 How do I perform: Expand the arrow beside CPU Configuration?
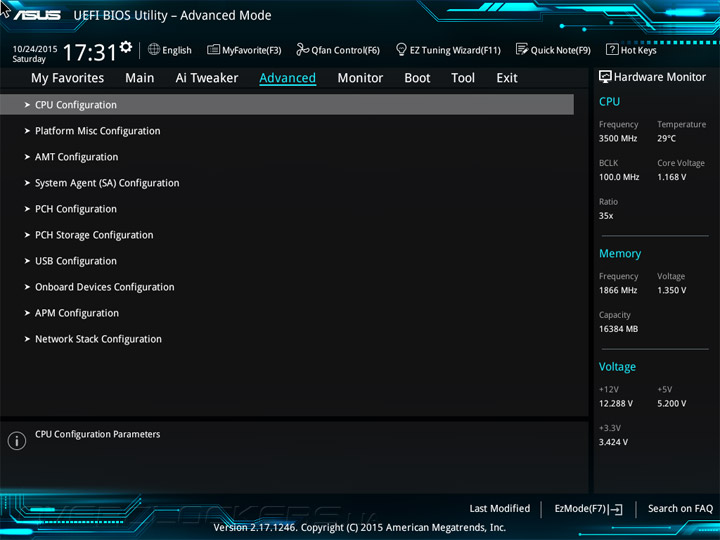pos(27,105)
